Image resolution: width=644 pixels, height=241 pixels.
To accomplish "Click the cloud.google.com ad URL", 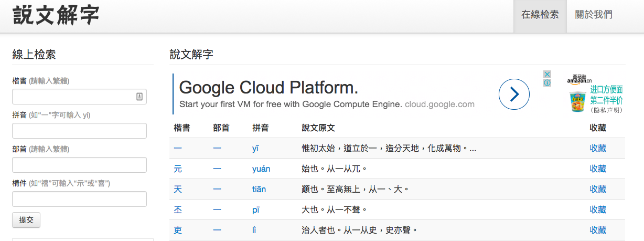I will [x=439, y=104].
